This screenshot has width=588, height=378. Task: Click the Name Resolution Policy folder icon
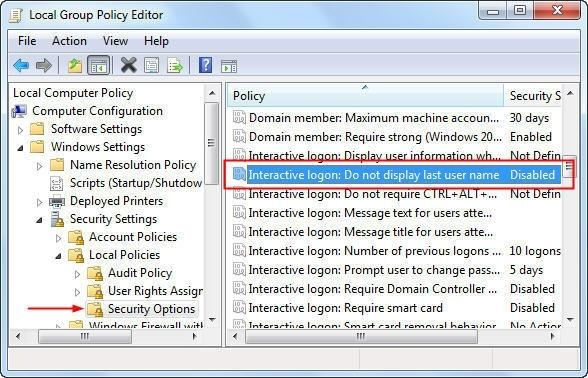[x=57, y=165]
